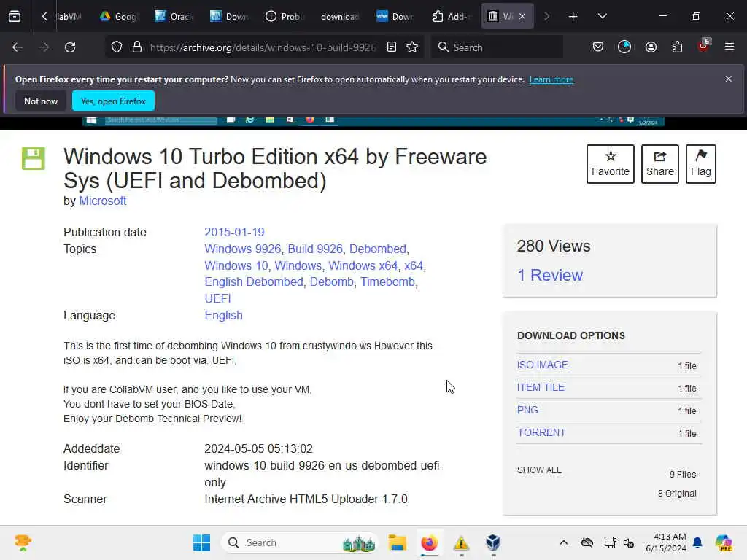Accept with Yes, open Firefox button

point(113,101)
